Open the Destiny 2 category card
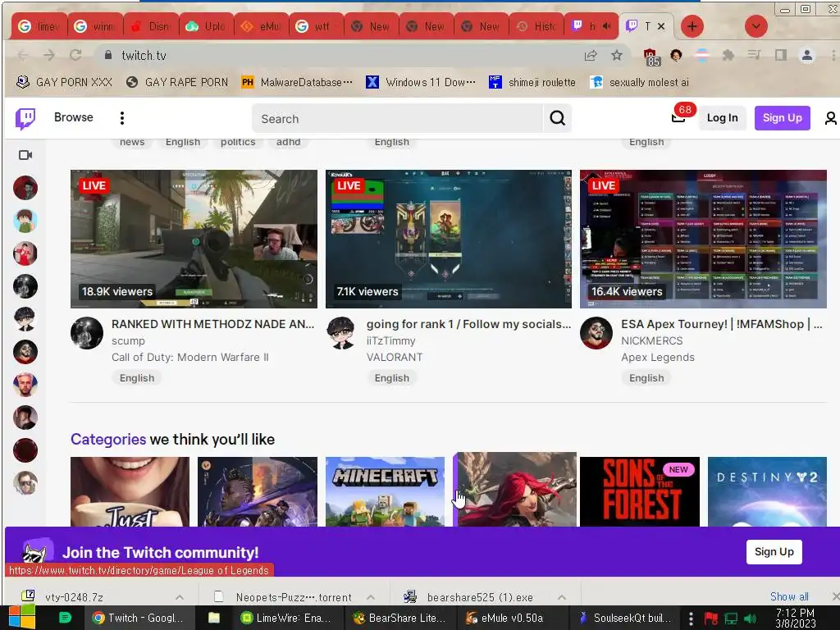Image resolution: width=840 pixels, height=630 pixels. coord(767,491)
